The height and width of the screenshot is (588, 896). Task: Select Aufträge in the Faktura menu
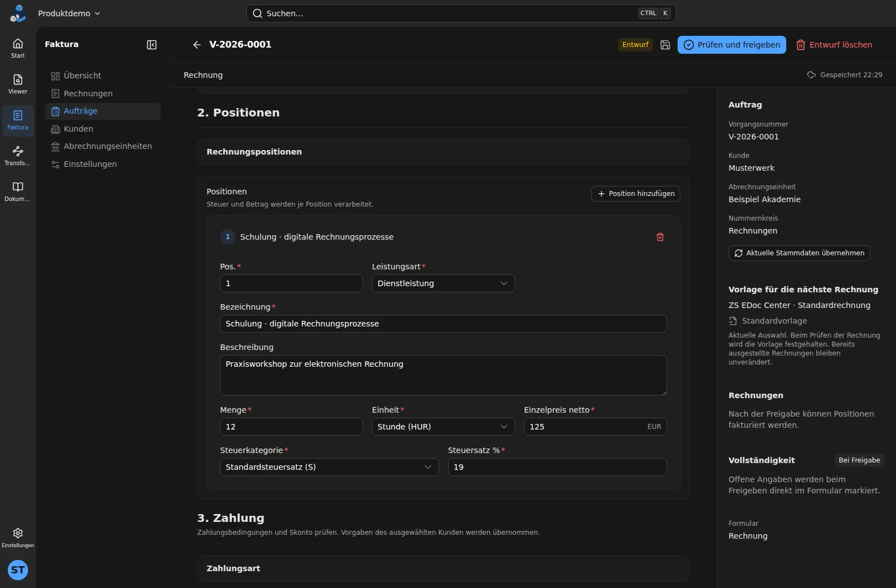(102, 111)
